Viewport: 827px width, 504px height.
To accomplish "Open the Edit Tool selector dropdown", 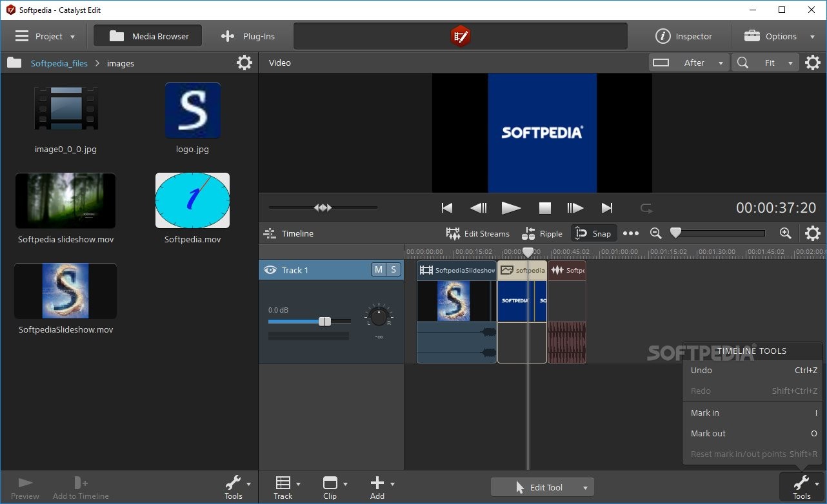I will coord(543,487).
